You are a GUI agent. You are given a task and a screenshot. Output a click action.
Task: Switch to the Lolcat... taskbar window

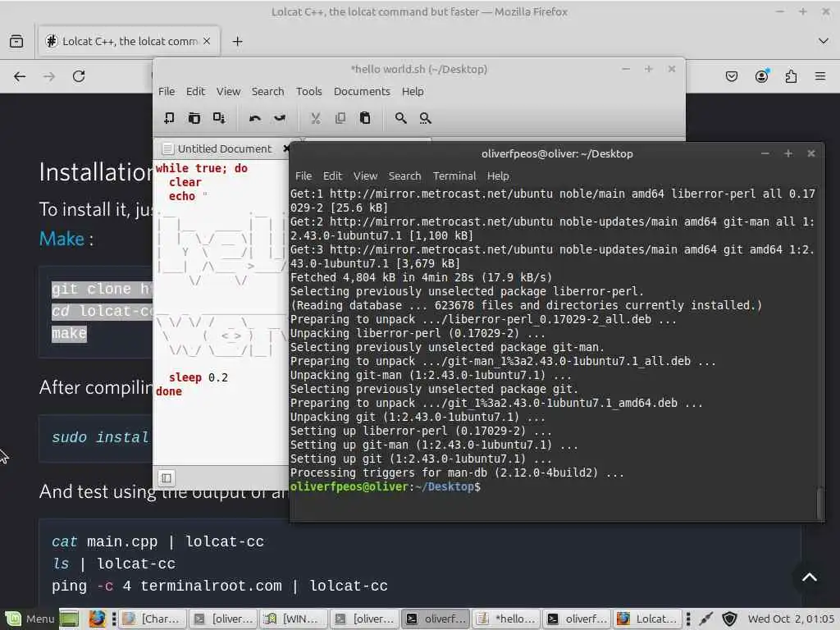tap(648, 619)
